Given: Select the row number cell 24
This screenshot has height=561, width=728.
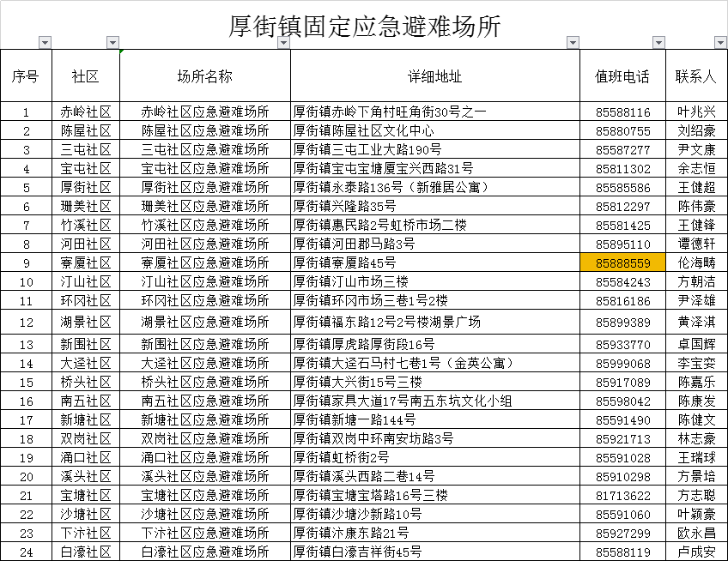Looking at the screenshot, I should pos(26,552).
